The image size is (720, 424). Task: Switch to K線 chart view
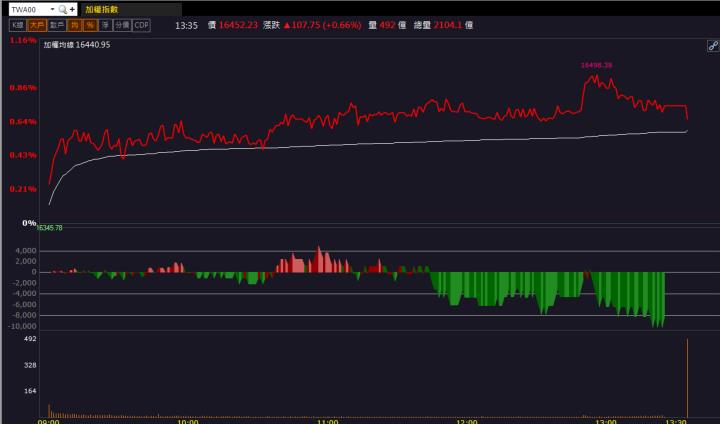click(17, 25)
